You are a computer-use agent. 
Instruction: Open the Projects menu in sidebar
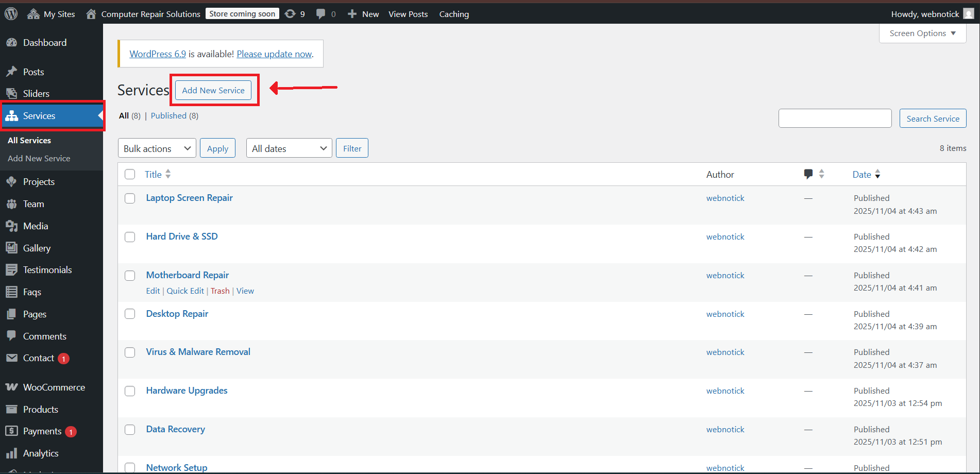point(39,182)
